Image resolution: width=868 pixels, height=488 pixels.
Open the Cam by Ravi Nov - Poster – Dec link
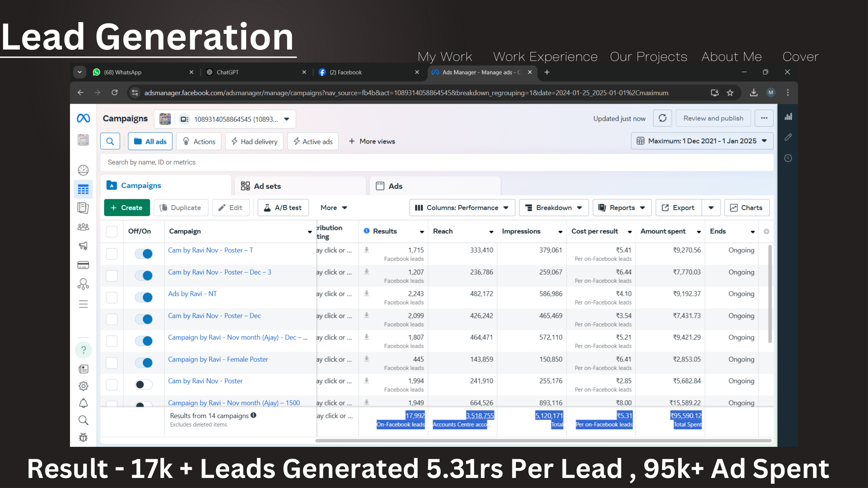coord(214,316)
